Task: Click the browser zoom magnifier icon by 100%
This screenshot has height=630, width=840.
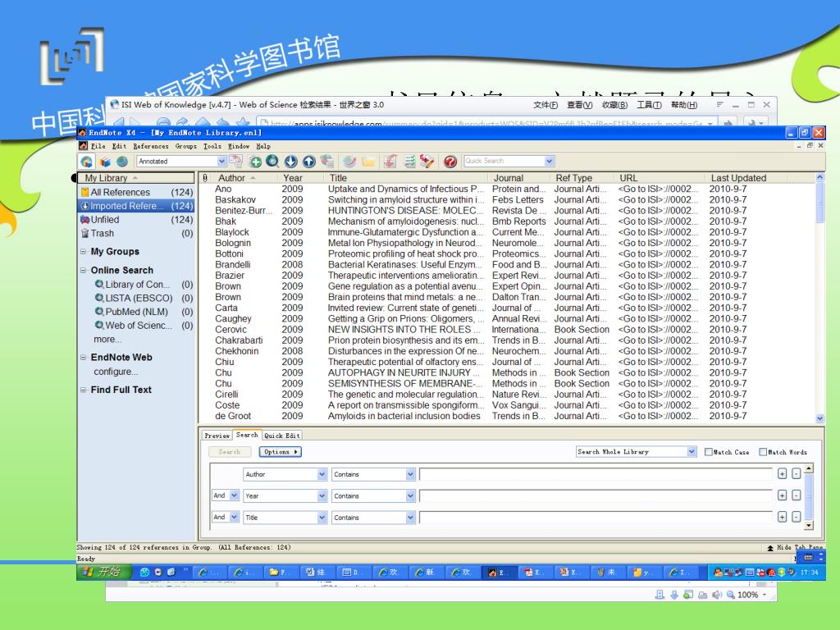Action: (x=731, y=595)
